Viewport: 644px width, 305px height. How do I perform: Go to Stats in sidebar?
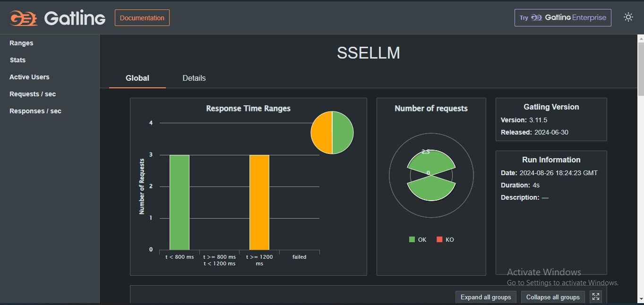[x=17, y=60]
